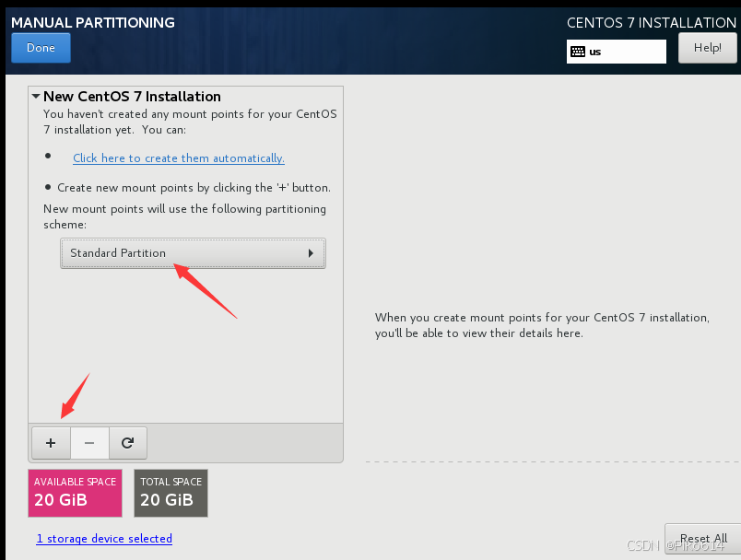
Task: Click the 'New mount points will use' text
Action: coord(184,216)
